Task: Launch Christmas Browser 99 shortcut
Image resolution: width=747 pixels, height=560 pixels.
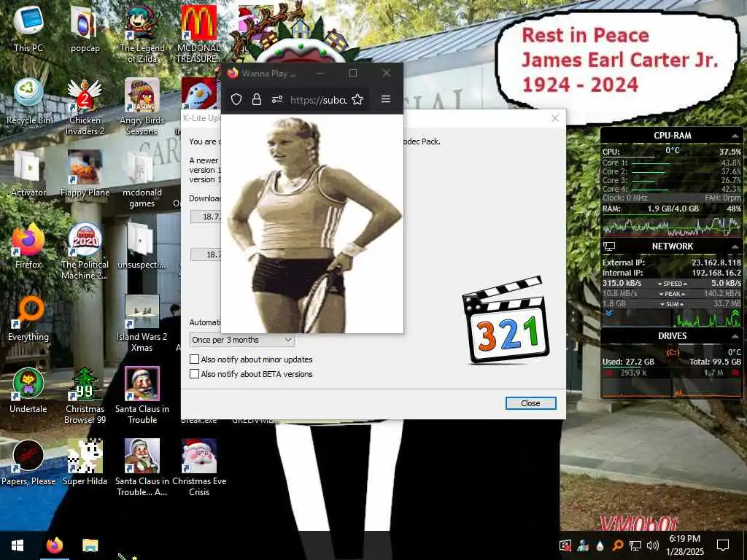Action: pos(85,395)
